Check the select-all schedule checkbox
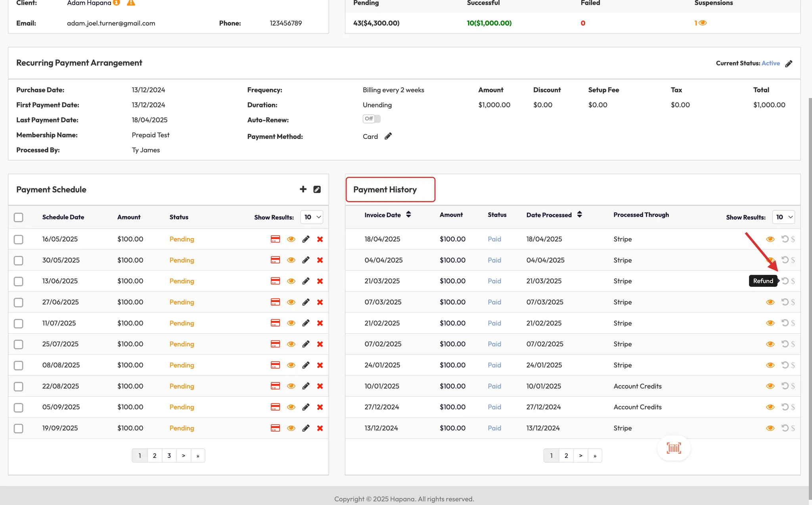This screenshot has height=505, width=812. (x=18, y=217)
